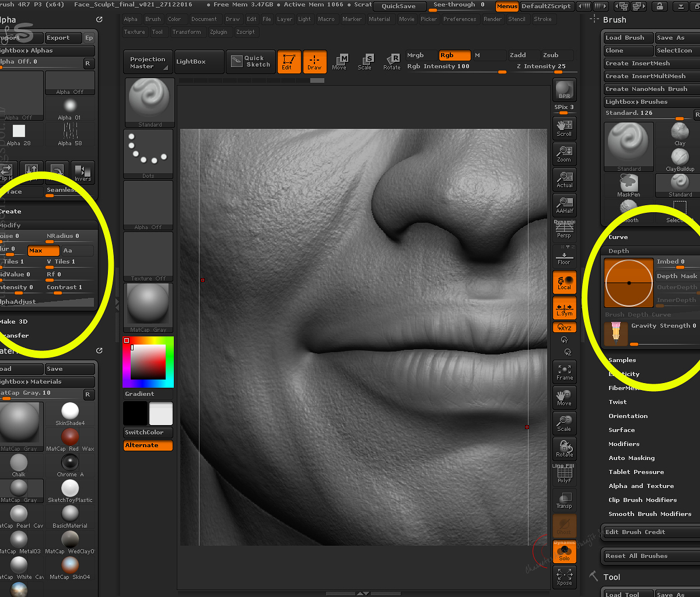Image resolution: width=700 pixels, height=597 pixels.
Task: Click the Frame mesh icon
Action: coord(564,371)
